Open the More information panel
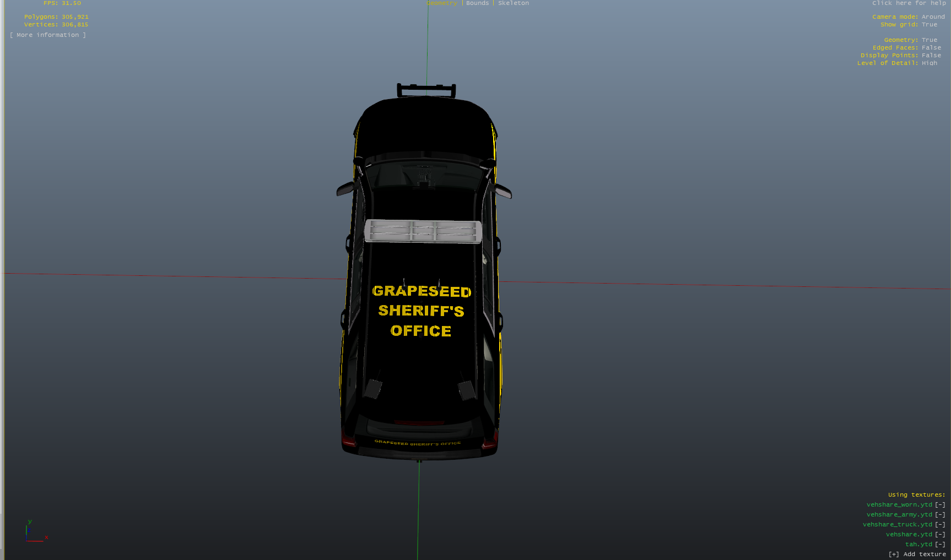The height and width of the screenshot is (560, 951). pyautogui.click(x=48, y=35)
